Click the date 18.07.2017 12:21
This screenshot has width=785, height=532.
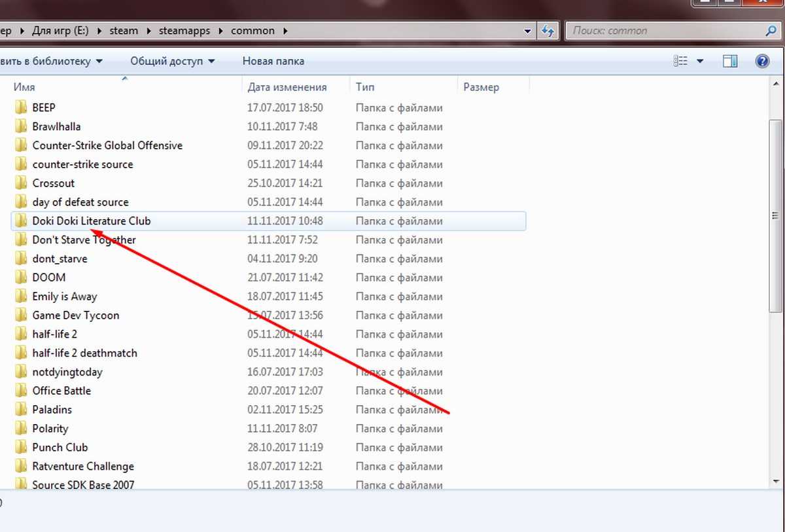point(285,467)
